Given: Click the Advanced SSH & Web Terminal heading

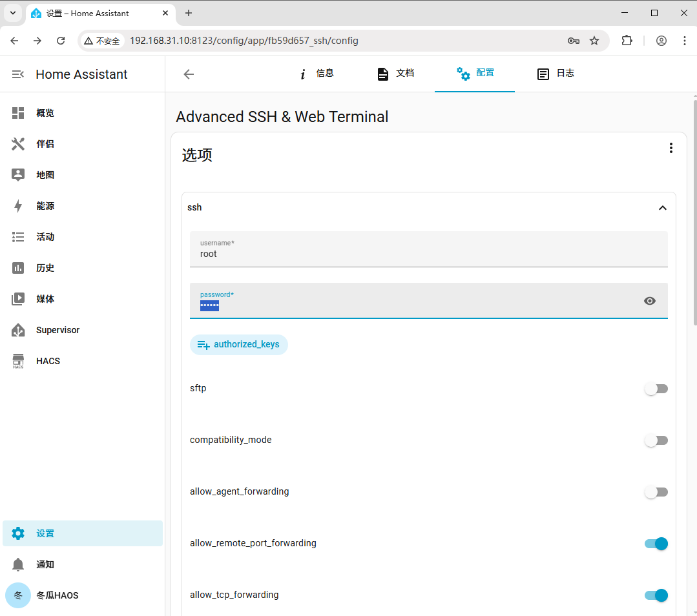Looking at the screenshot, I should (x=282, y=117).
